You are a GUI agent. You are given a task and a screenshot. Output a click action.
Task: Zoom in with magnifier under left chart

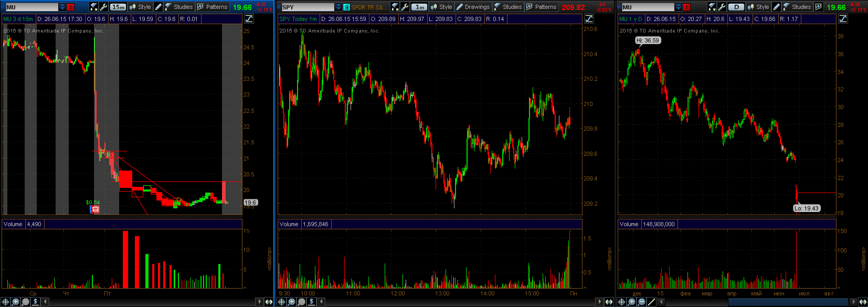click(x=16, y=302)
